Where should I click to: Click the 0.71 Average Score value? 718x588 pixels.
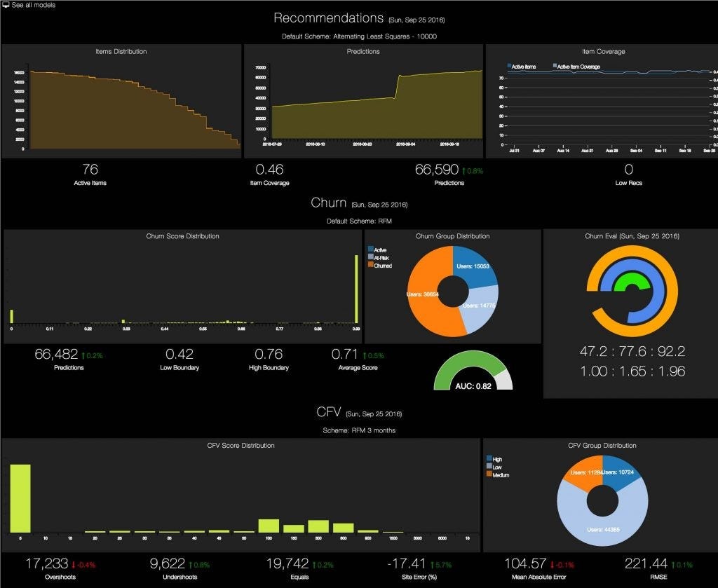click(344, 354)
